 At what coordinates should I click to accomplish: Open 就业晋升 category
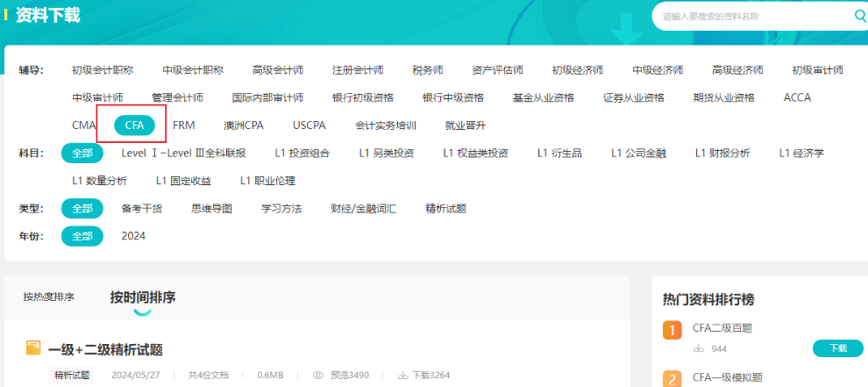pyautogui.click(x=465, y=125)
